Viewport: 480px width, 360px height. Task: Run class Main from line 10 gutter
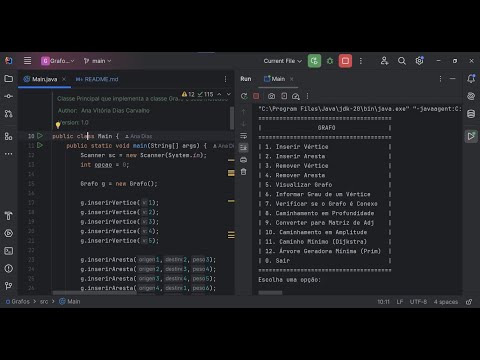tap(40, 136)
